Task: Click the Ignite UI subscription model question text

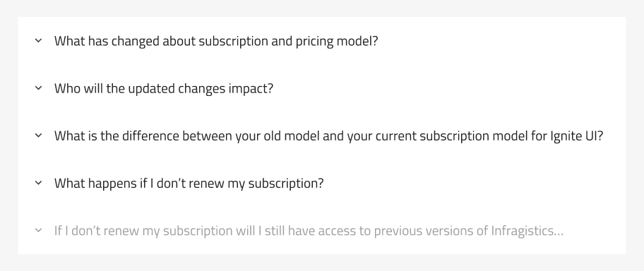Action: click(x=328, y=136)
